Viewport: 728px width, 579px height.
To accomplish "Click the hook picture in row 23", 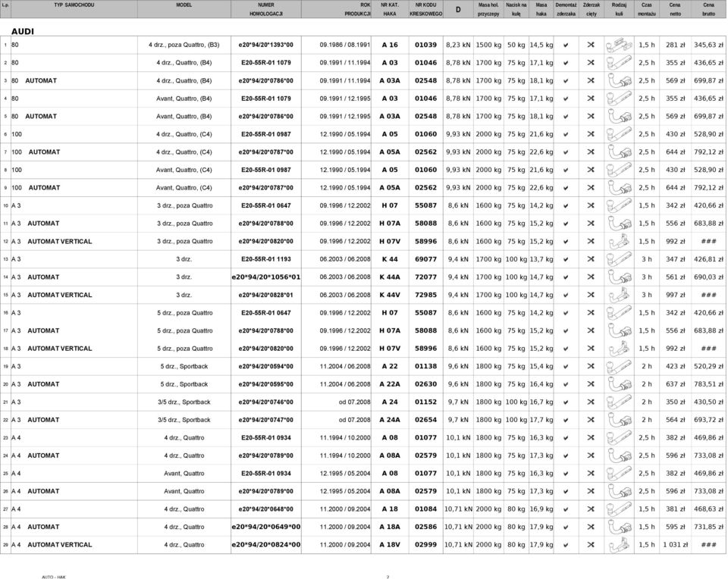I will pyautogui.click(x=619, y=438).
